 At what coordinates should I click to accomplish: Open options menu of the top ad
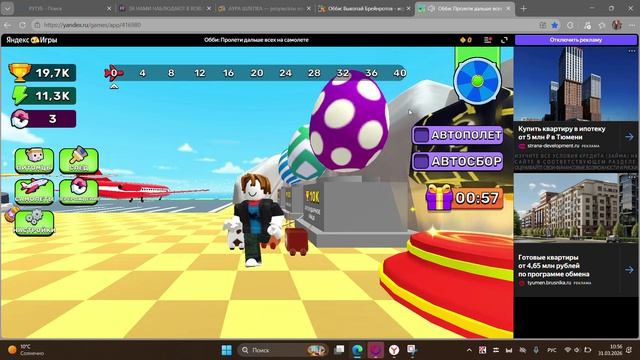(632, 51)
